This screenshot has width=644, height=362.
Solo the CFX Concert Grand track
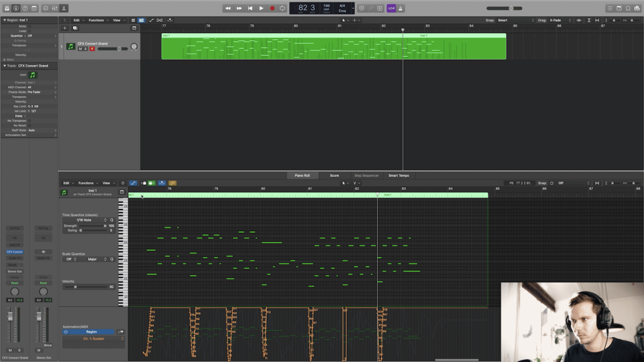click(x=86, y=48)
